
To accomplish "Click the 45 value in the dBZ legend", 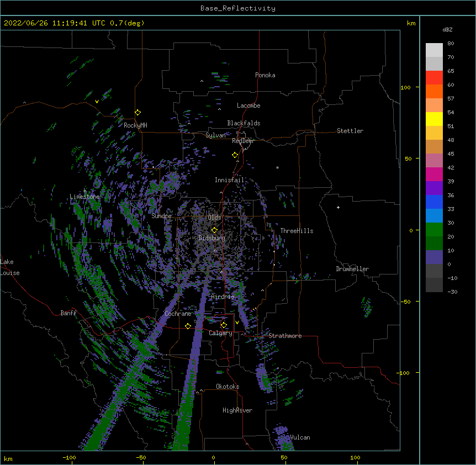I will 451,154.
